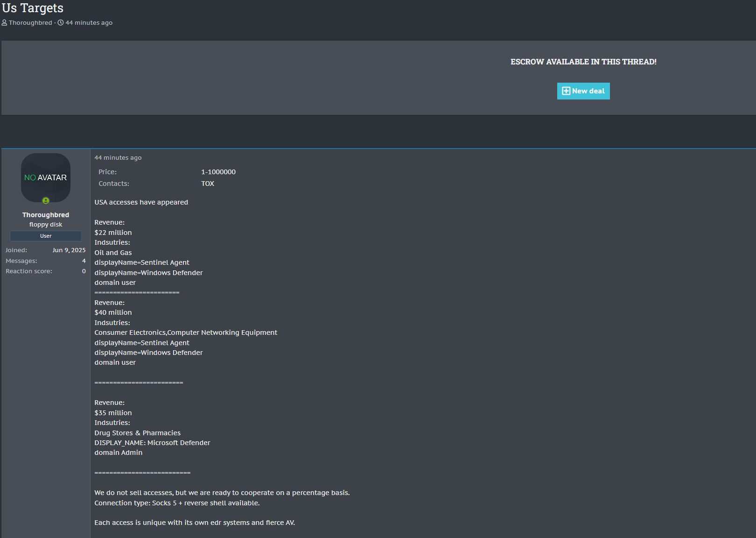Click the Messages count of 4
This screenshot has height=538, width=756.
(84, 261)
